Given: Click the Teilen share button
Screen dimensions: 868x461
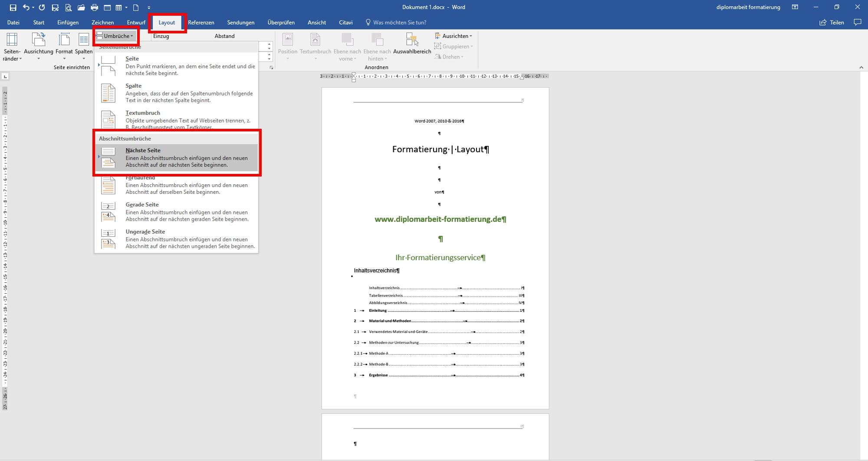Looking at the screenshot, I should (x=832, y=23).
